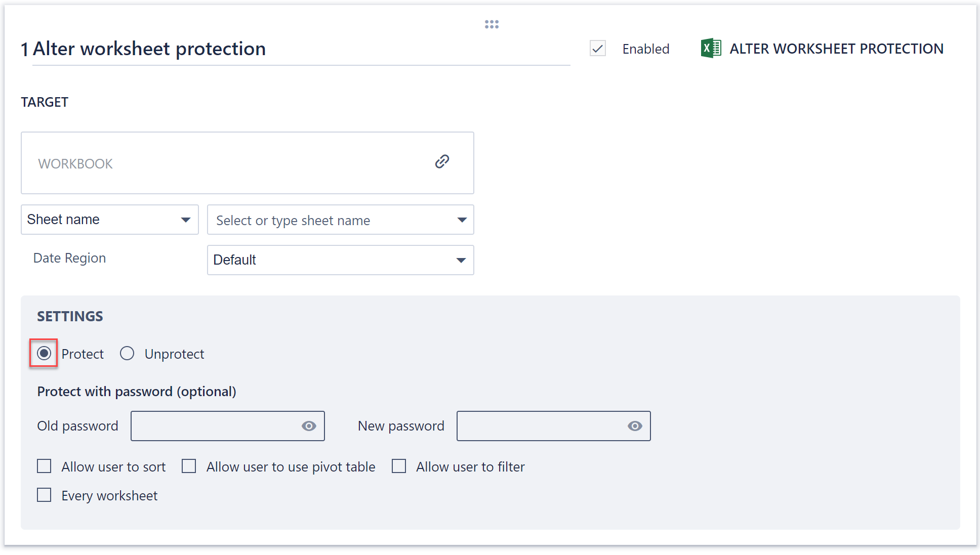Reveal the New password using the eye icon
Screen dimensions: 980x555
635,426
